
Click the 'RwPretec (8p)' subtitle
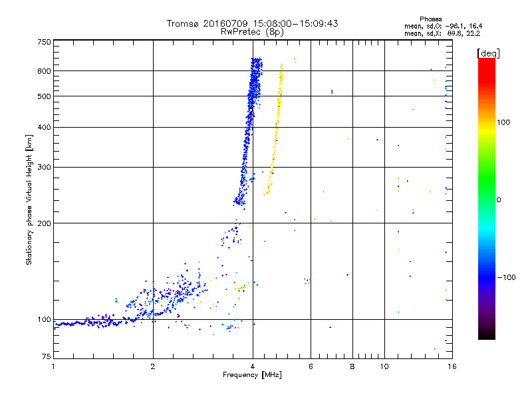point(252,32)
